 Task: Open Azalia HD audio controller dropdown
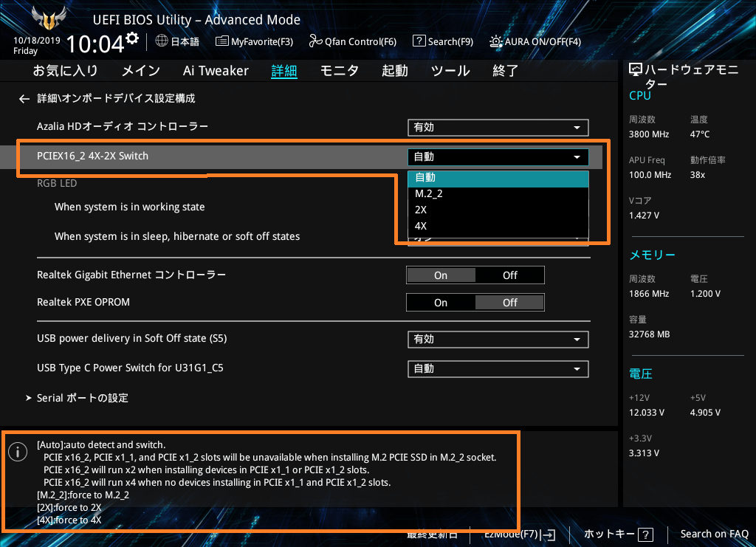498,128
